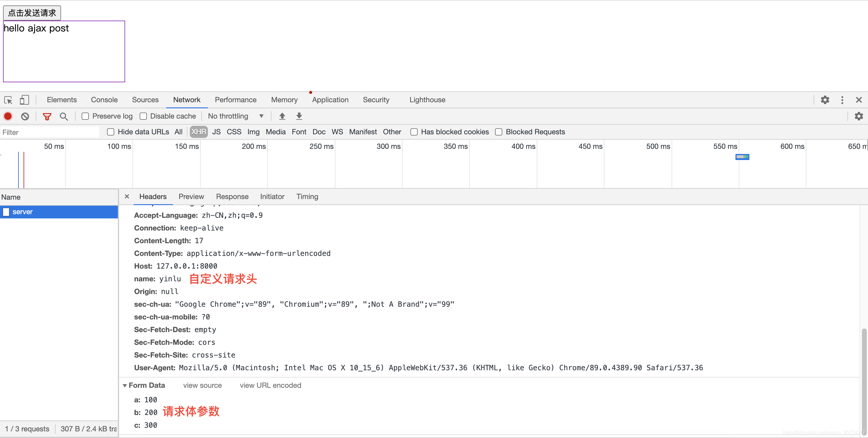868x438 pixels.
Task: Enable Disable cache checkbox
Action: (143, 116)
